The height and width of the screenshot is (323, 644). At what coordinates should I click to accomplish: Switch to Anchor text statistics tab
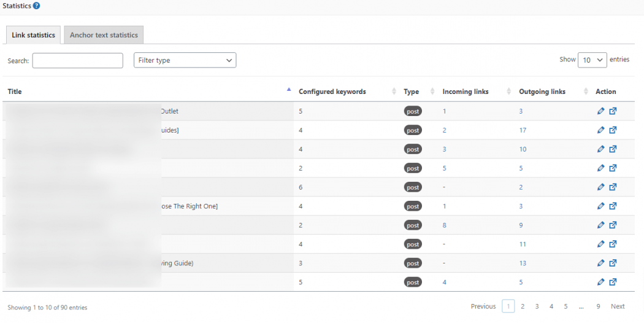point(104,35)
